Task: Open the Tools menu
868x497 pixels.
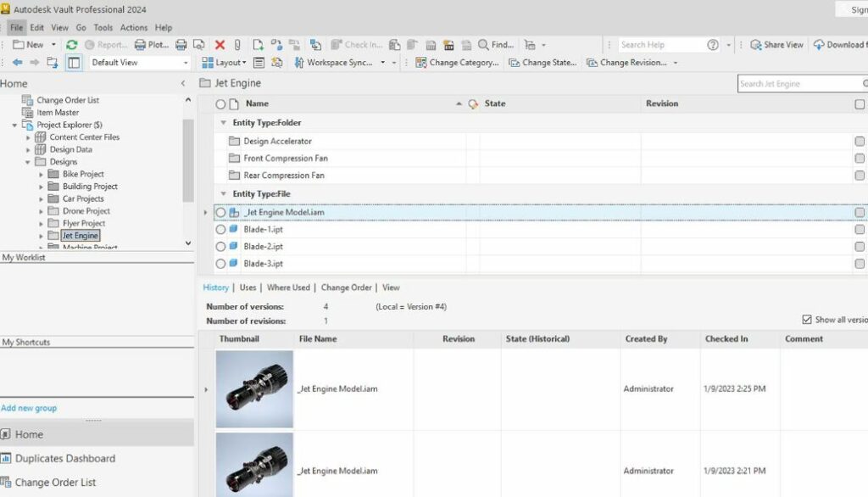Action: [x=103, y=27]
